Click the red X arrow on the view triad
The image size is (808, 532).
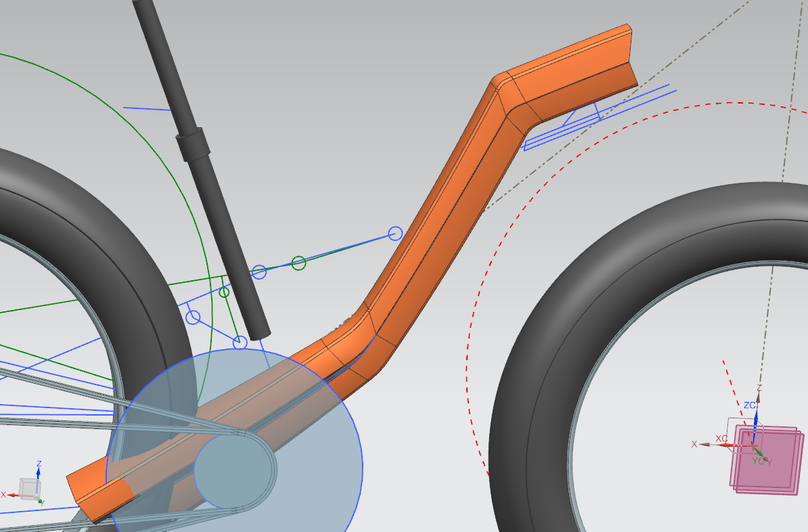pos(12,495)
